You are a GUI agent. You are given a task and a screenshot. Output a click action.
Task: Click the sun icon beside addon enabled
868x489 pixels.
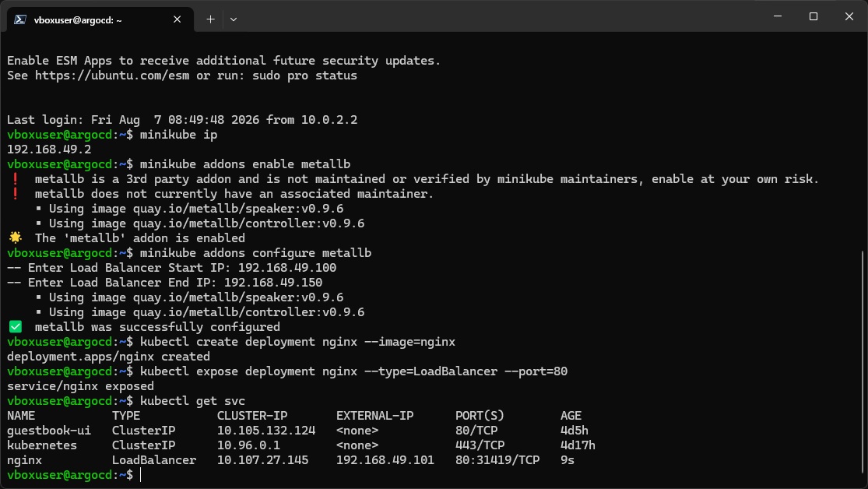click(x=16, y=237)
